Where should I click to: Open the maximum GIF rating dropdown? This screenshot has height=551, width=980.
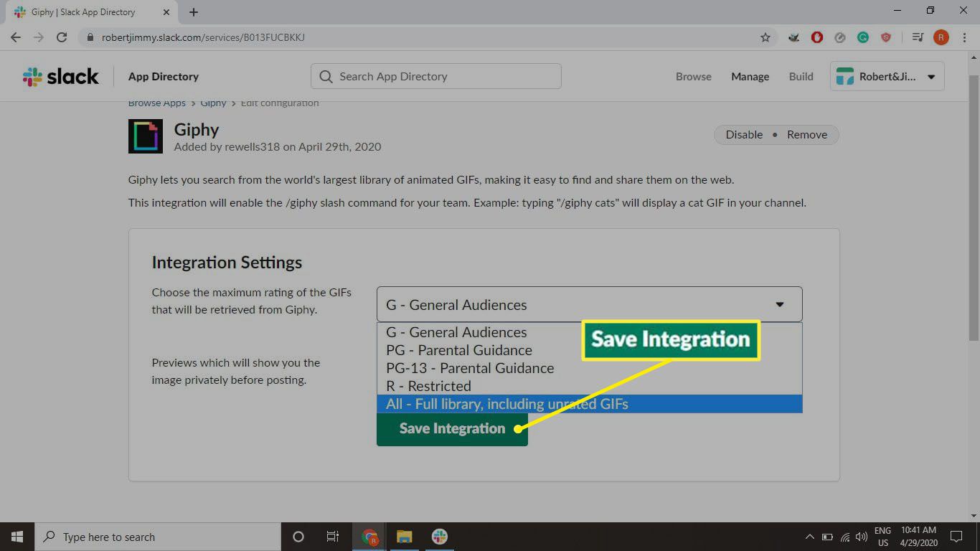point(589,304)
